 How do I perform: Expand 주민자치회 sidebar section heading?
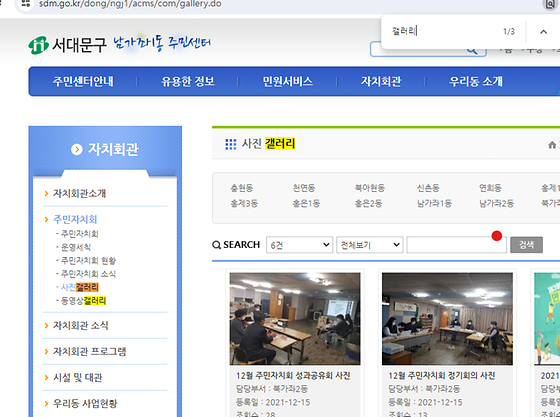tap(75, 219)
